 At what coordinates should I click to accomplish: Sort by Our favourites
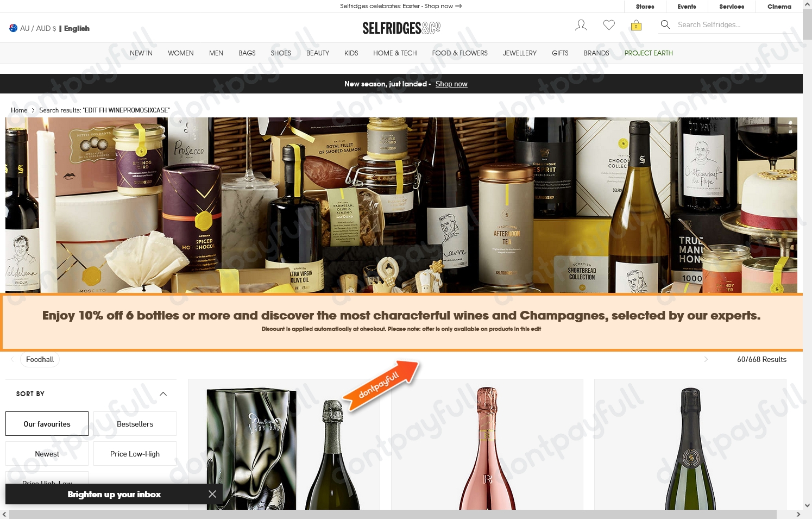(47, 423)
